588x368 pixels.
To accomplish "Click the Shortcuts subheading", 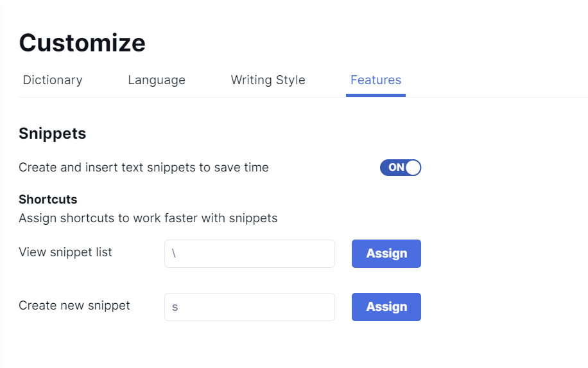I will (48, 200).
